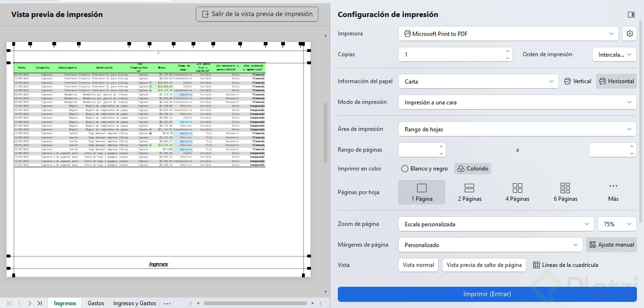Show more sheet tabs ellipsis
The image size is (644, 308).
tap(167, 303)
